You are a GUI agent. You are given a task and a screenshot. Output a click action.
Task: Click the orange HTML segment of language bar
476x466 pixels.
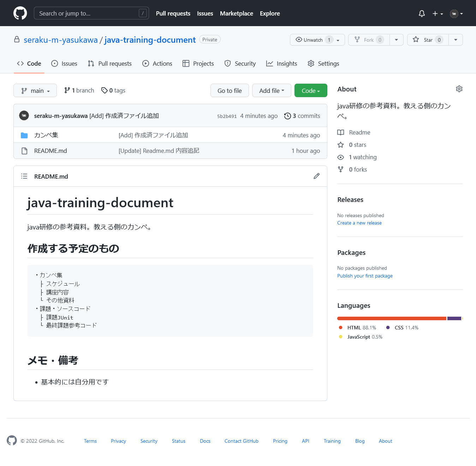(x=392, y=318)
